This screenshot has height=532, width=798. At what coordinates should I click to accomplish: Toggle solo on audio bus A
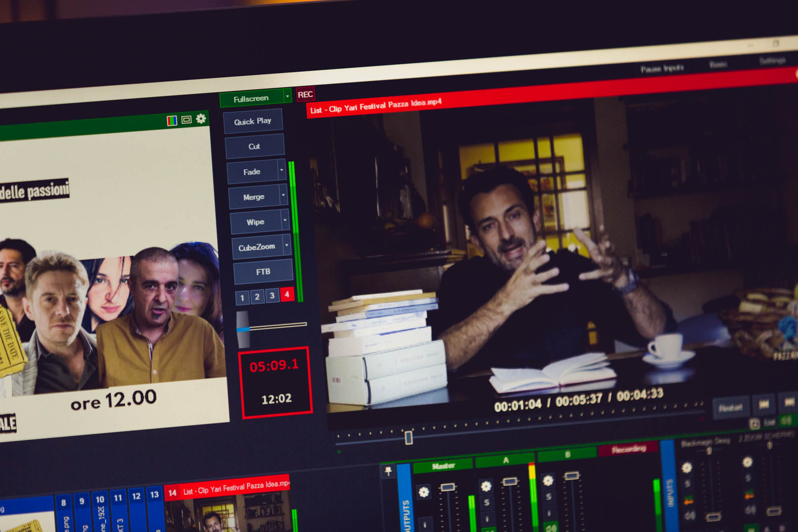click(486, 502)
